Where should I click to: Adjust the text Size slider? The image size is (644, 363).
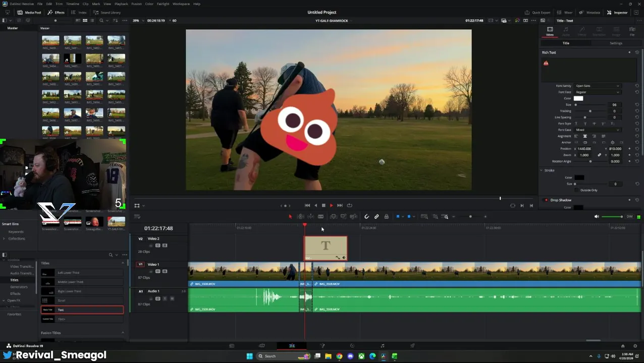(x=589, y=105)
